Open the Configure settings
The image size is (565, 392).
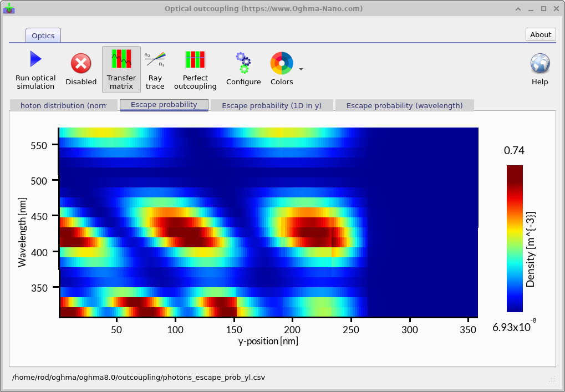[x=243, y=65]
